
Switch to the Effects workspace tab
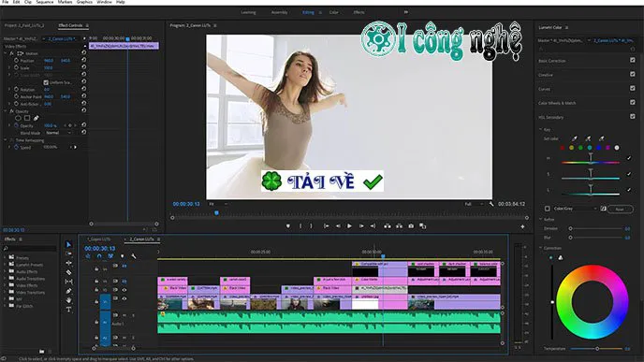[359, 12]
